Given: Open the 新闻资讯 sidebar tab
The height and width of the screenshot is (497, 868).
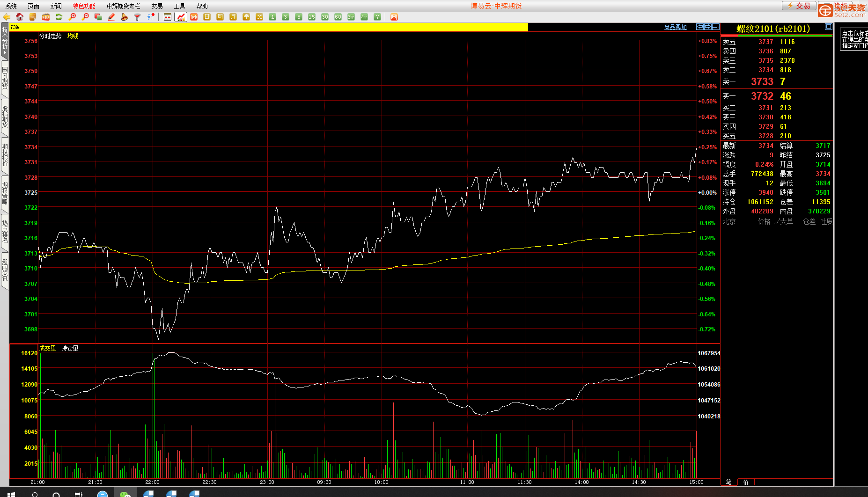Looking at the screenshot, I should tap(5, 270).
